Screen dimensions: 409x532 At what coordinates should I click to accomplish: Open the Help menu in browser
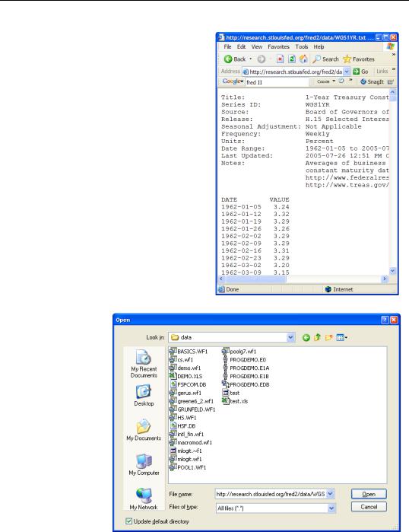coord(319,47)
